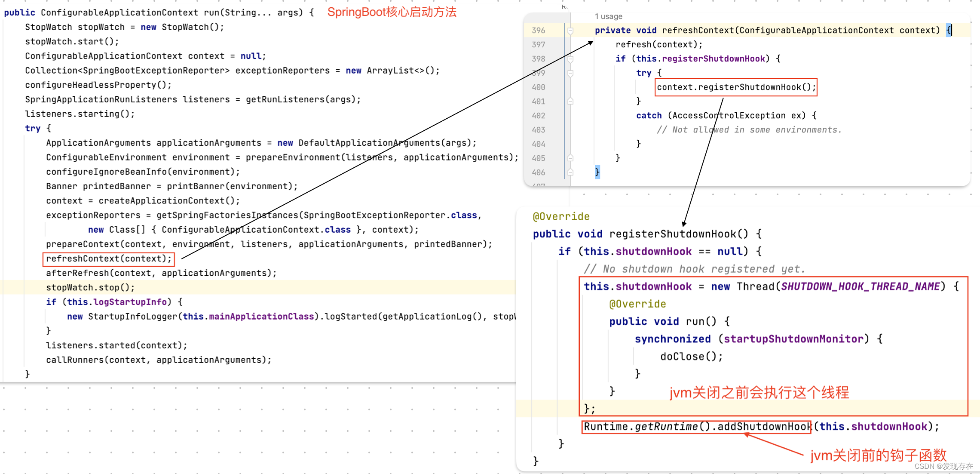The image size is (980, 474).
Task: Toggle the fold end marker at line 401
Action: click(x=570, y=102)
